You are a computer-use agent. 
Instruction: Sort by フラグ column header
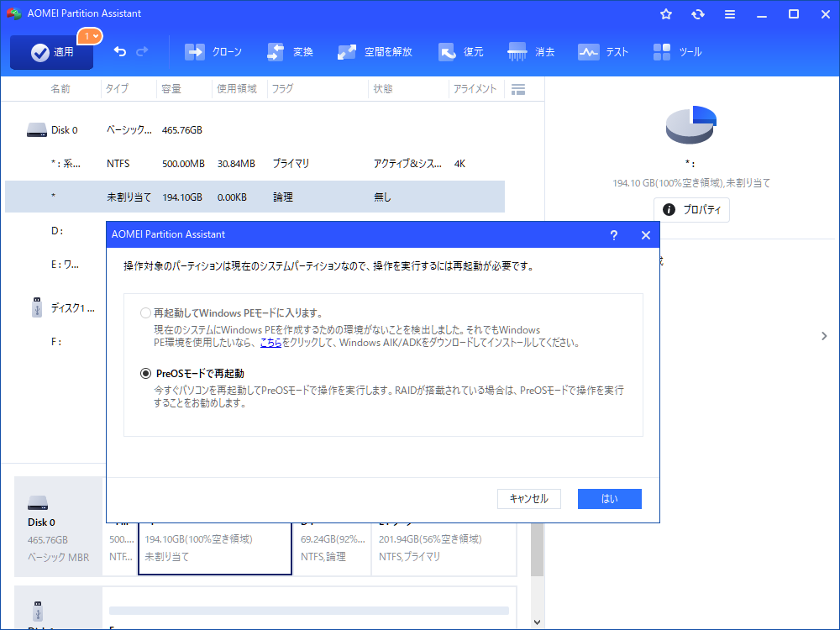(x=282, y=89)
